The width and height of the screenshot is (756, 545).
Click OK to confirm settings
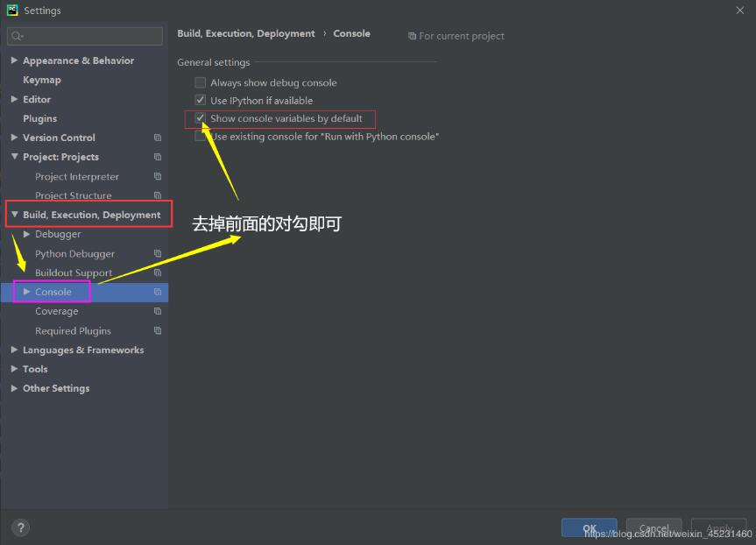[590, 527]
